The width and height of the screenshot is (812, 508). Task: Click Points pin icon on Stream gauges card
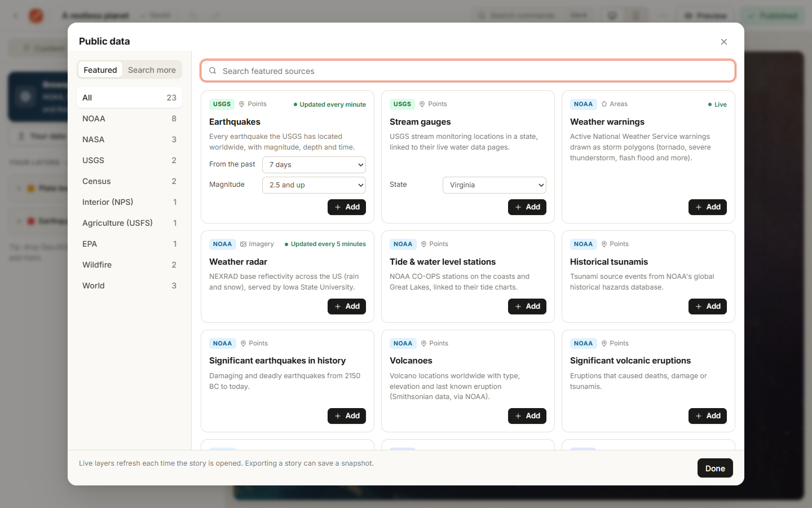(x=422, y=104)
